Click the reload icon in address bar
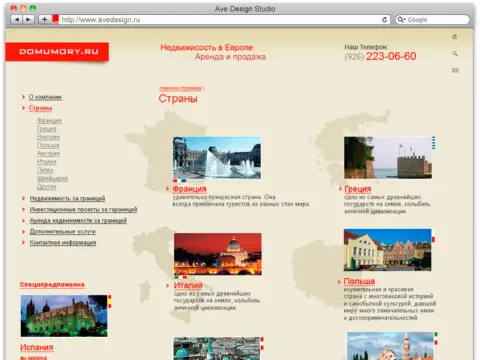Image resolution: width=480 pixels, height=360 pixels. click(384, 20)
